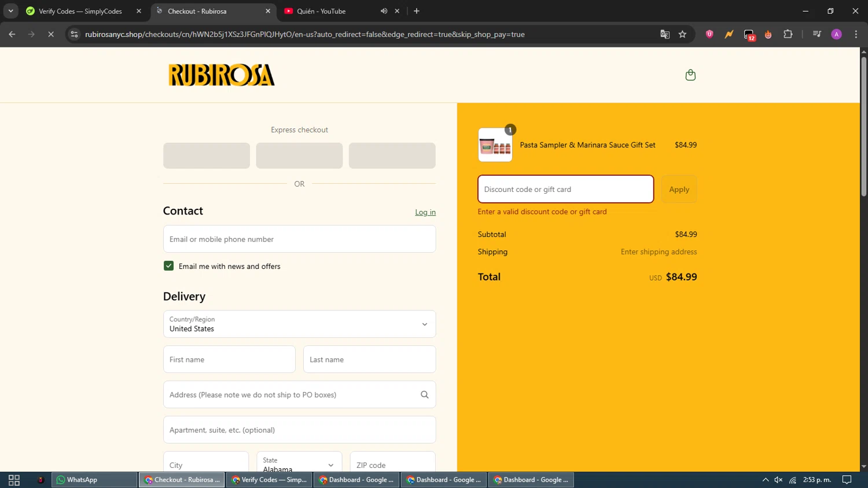Click Pasta Sampler & Marinara Sauce Gift Set text
This screenshot has height=488, width=868.
pos(587,145)
